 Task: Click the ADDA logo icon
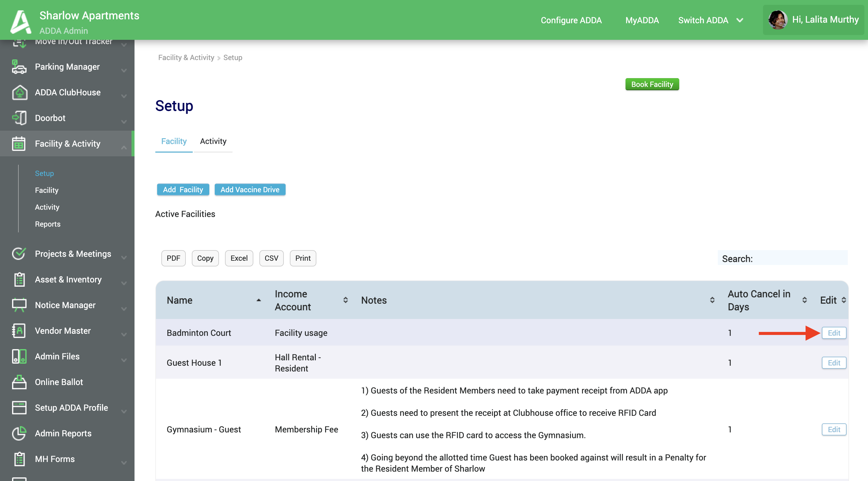pyautogui.click(x=21, y=22)
